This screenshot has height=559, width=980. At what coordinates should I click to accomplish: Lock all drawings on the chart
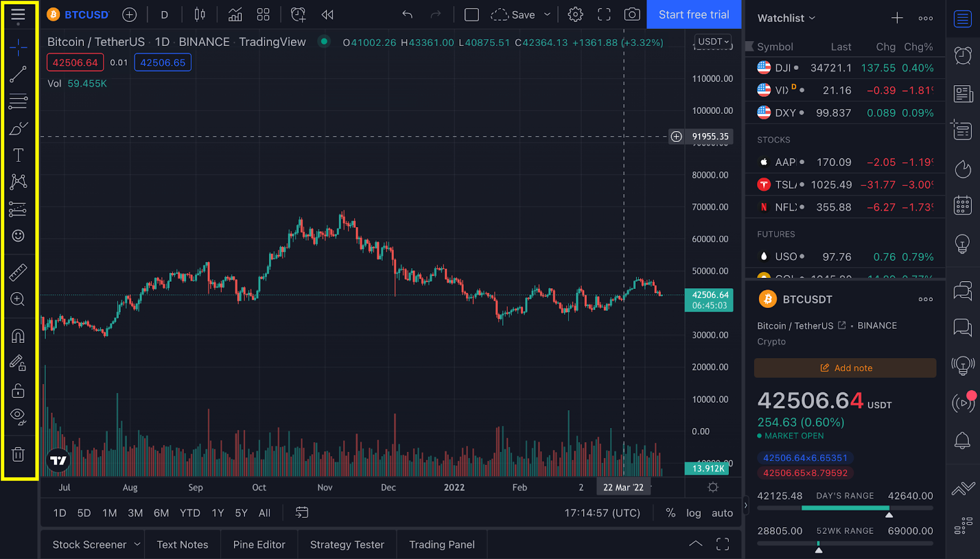tap(18, 390)
